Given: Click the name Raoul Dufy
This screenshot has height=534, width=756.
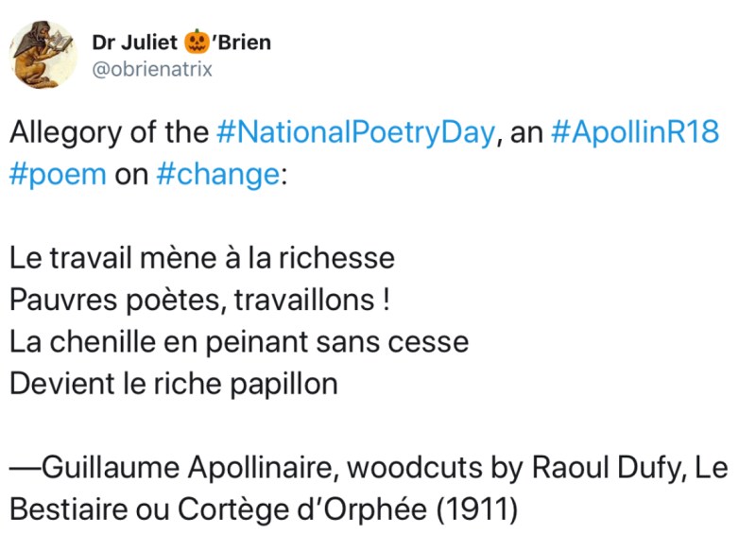Looking at the screenshot, I should (x=602, y=467).
